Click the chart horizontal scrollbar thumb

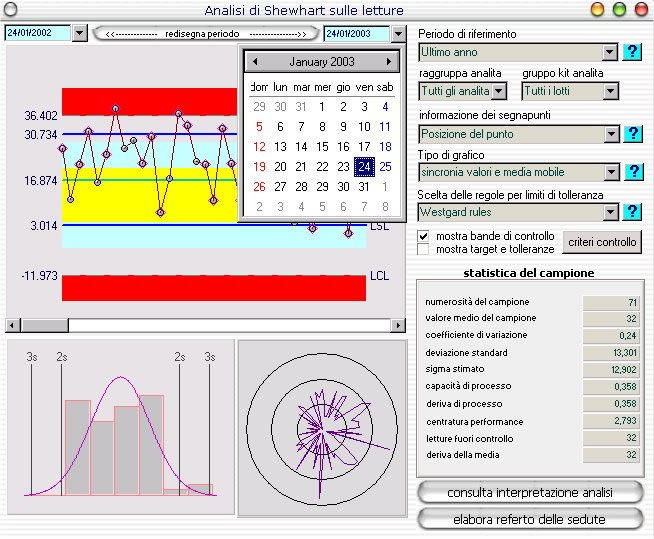coord(44,325)
